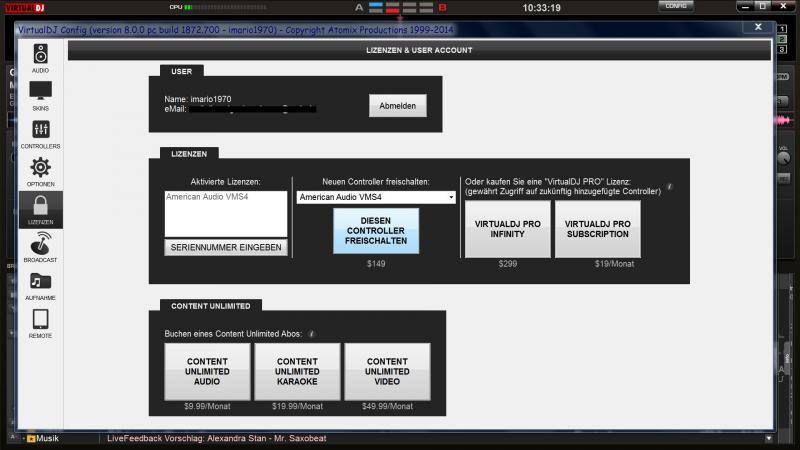Click the $49.99/Monat video price

tap(387, 406)
